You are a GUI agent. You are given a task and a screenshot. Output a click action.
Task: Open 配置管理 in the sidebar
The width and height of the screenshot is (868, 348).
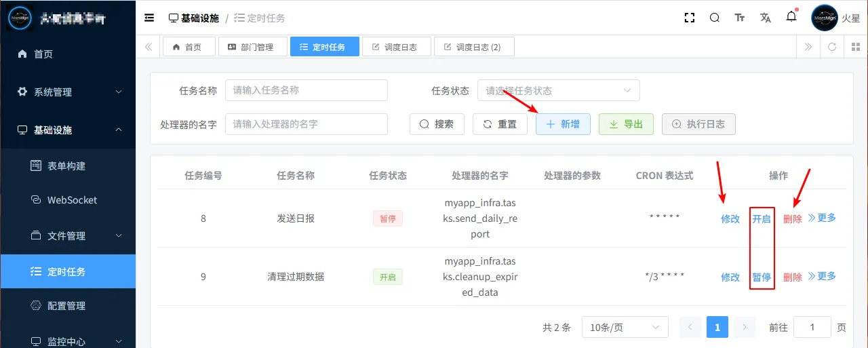68,306
